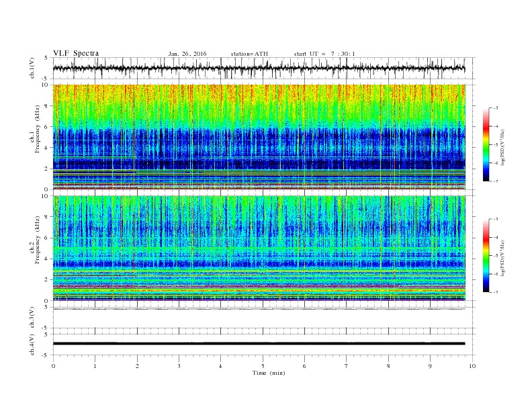Click time axis tick label '1'
532x411 pixels.
95,366
